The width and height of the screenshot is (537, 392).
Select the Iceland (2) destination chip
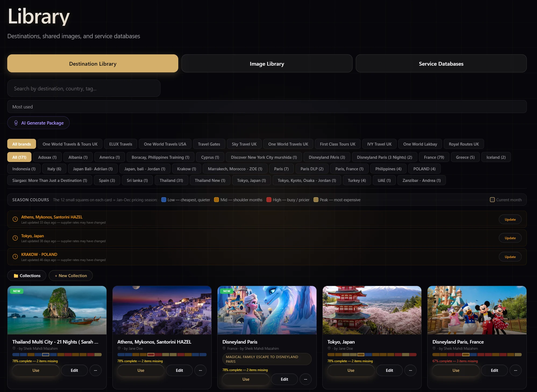(x=496, y=157)
